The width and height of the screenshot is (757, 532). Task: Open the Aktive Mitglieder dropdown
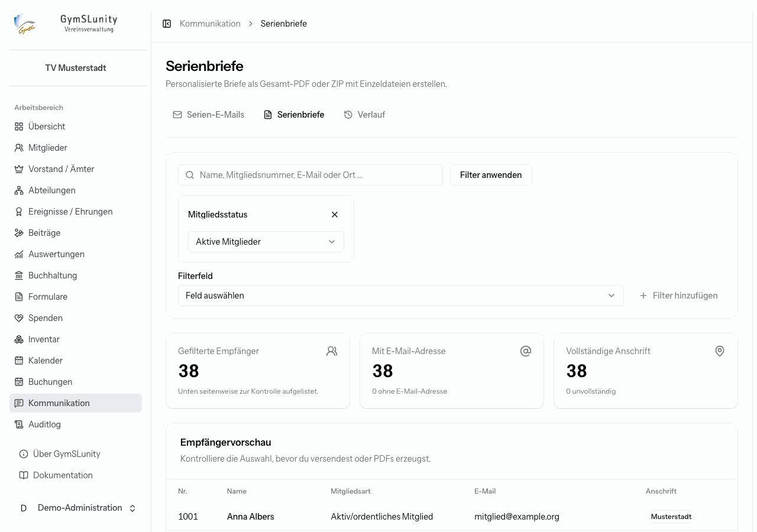(266, 242)
